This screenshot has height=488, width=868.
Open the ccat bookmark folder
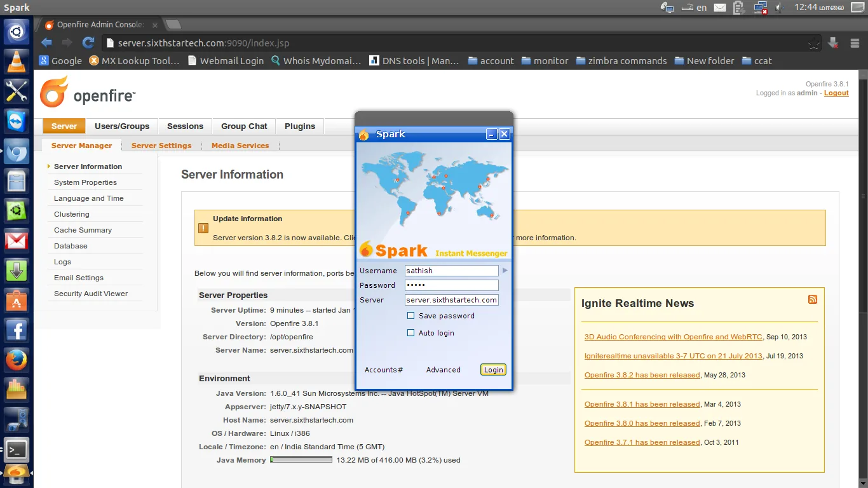pyautogui.click(x=756, y=61)
